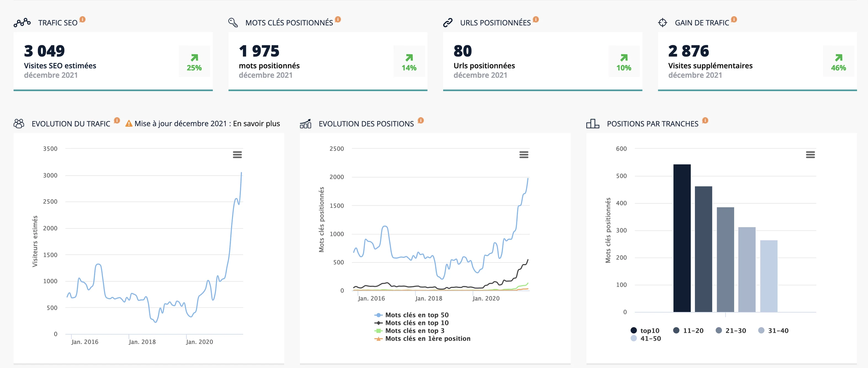
Task: Open the positions par tranches chart menu
Action: point(810,154)
